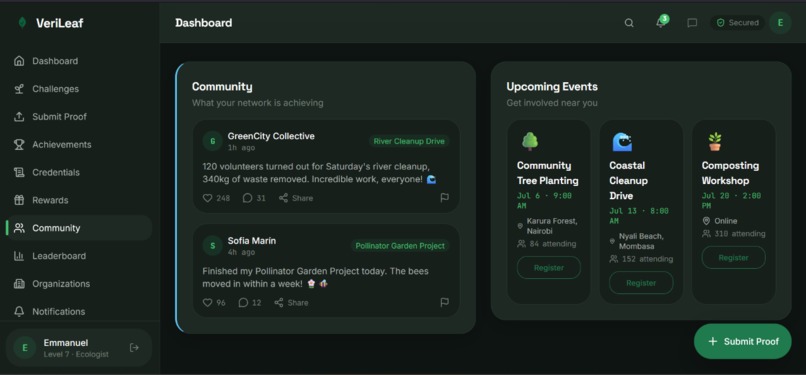Click the 84 attending count

pos(547,244)
